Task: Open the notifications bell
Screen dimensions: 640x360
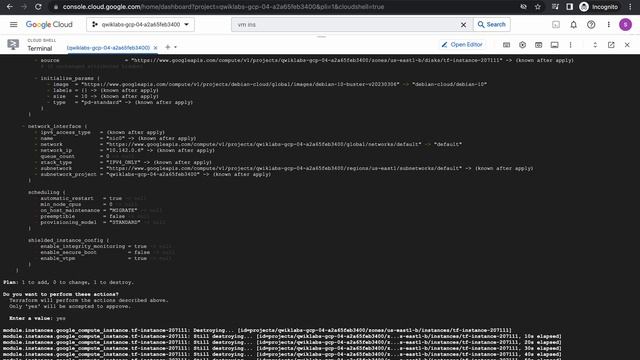Action: pyautogui.click(x=573, y=24)
